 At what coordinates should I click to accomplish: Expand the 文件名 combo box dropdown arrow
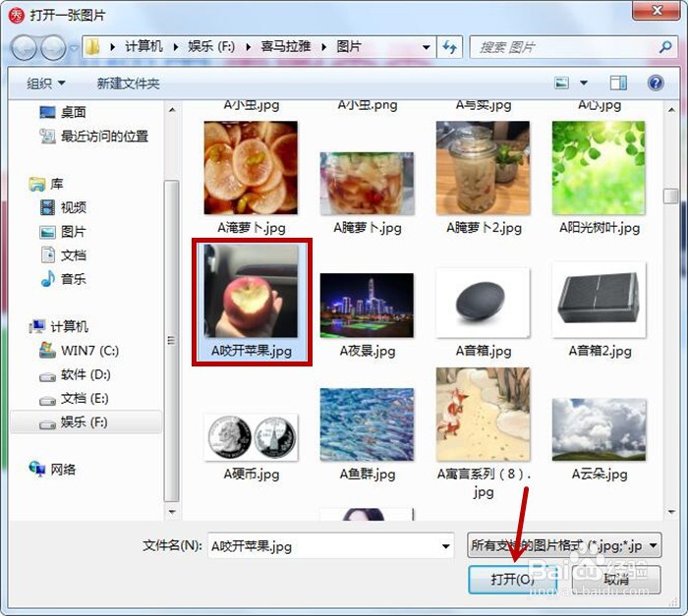click(445, 546)
